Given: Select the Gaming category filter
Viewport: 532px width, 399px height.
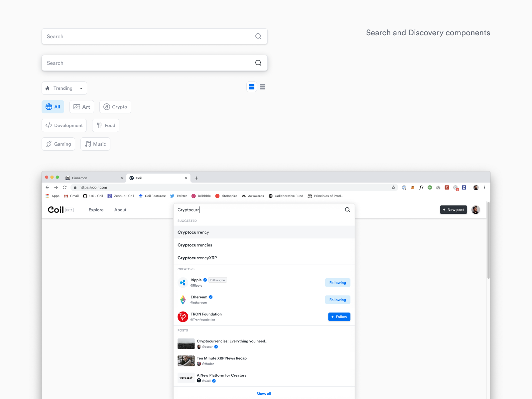Looking at the screenshot, I should 58,144.
